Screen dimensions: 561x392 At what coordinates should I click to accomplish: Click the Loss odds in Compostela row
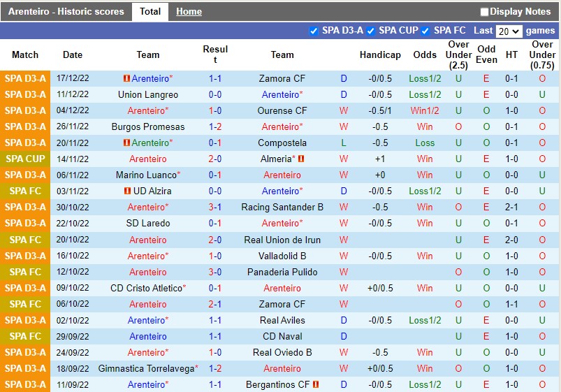425,143
